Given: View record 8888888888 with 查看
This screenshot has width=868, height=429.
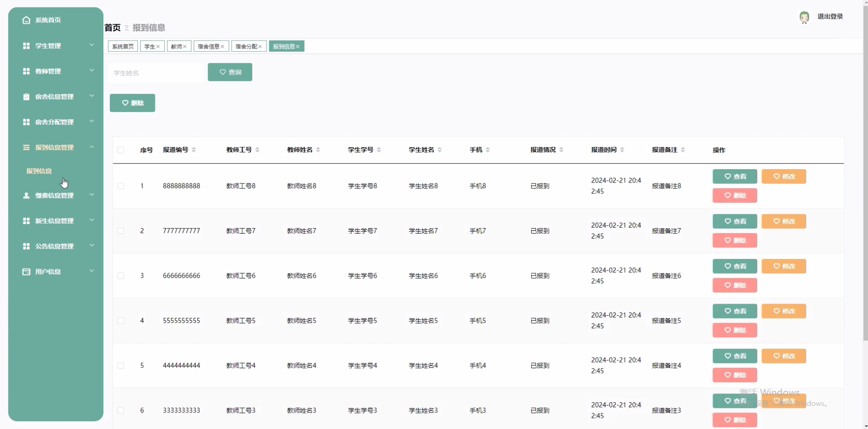Looking at the screenshot, I should pyautogui.click(x=735, y=176).
